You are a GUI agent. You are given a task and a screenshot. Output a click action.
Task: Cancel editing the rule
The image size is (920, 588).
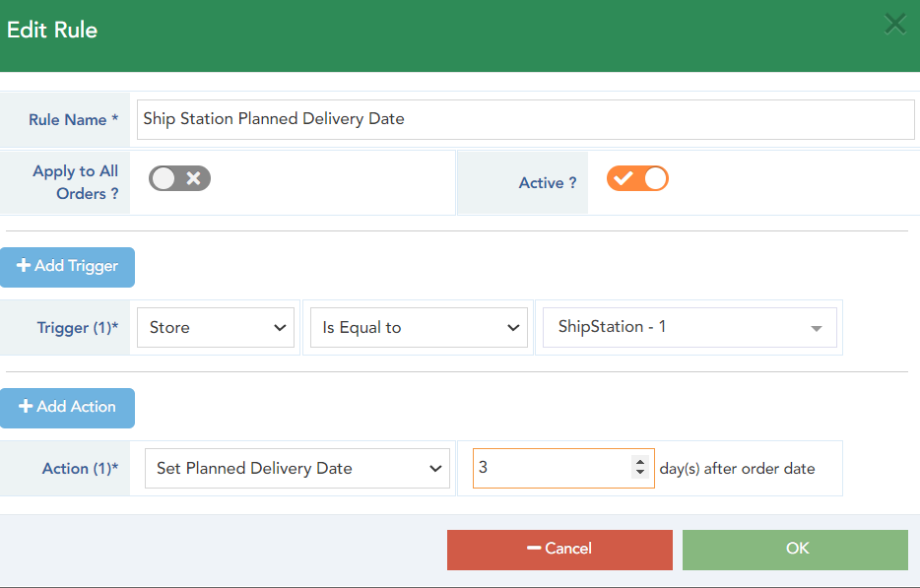(559, 549)
